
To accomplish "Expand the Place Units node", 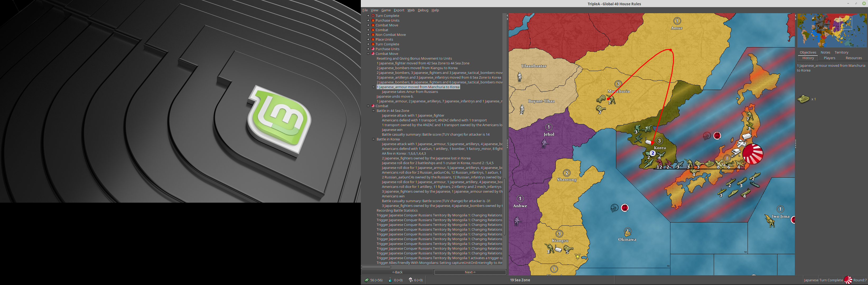I will 368,39.
